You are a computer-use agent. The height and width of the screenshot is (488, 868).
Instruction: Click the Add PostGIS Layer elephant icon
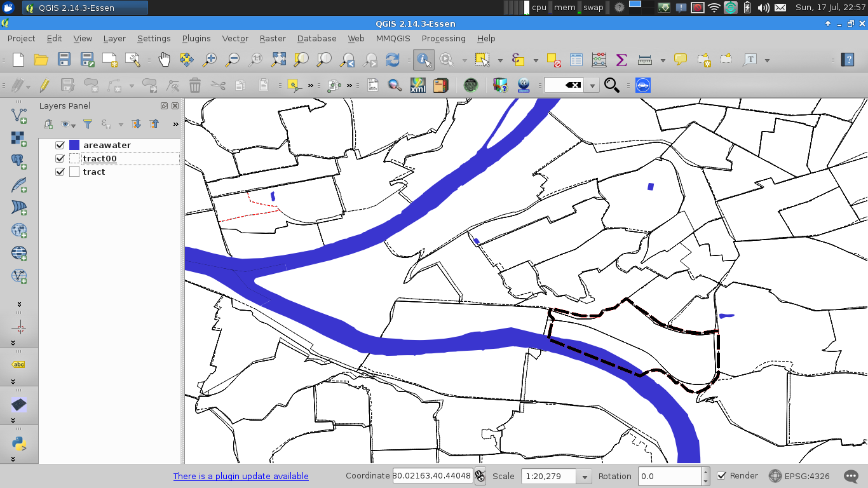pyautogui.click(x=18, y=161)
